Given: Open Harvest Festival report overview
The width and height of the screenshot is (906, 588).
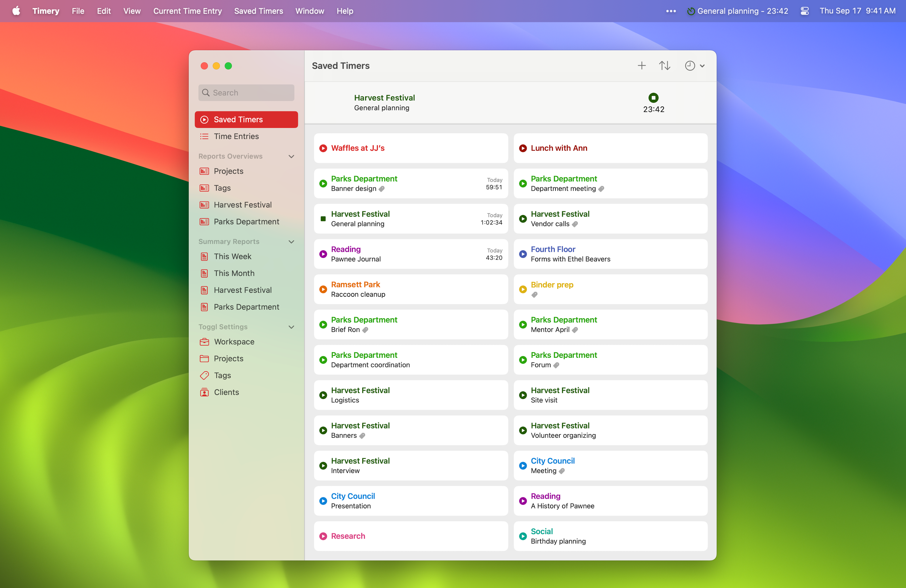Looking at the screenshot, I should [246, 204].
